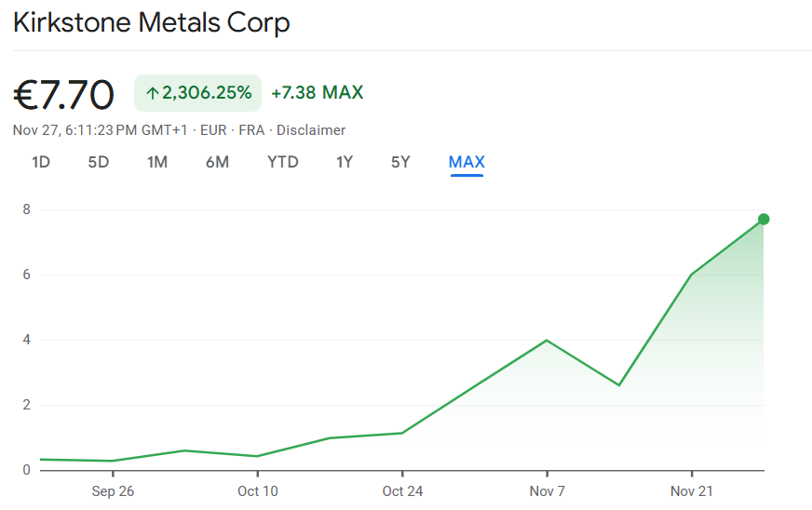Show the 1M price history
This screenshot has width=812, height=510.
coord(157,162)
